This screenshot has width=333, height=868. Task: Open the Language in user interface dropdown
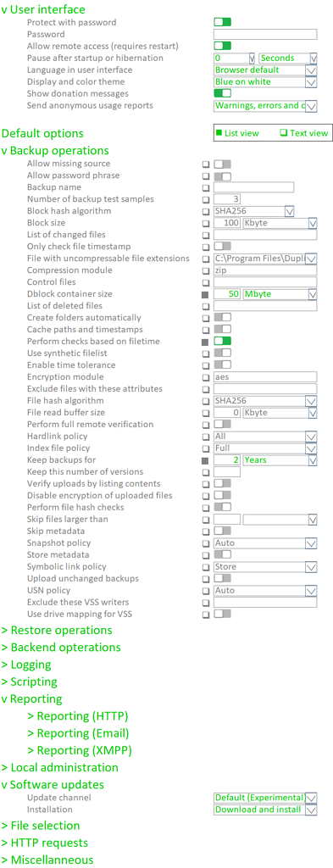point(265,70)
